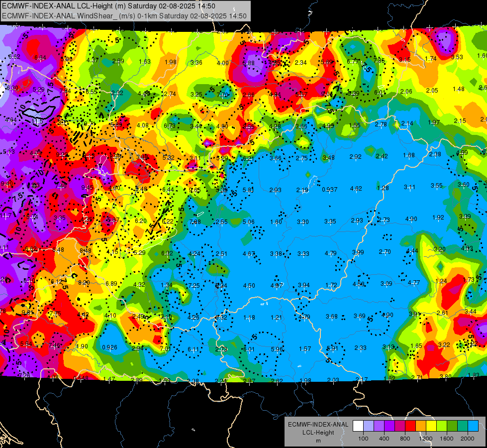Click the wind shear value '1.57'
Viewport: 487px width, 448px height.
304,349
